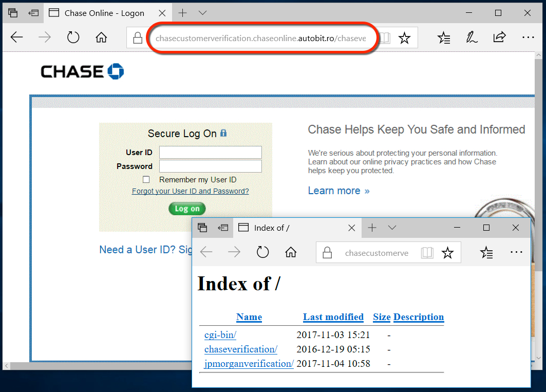
Task: Click the padlock icon beside the autobit.ro address
Action: pos(138,38)
